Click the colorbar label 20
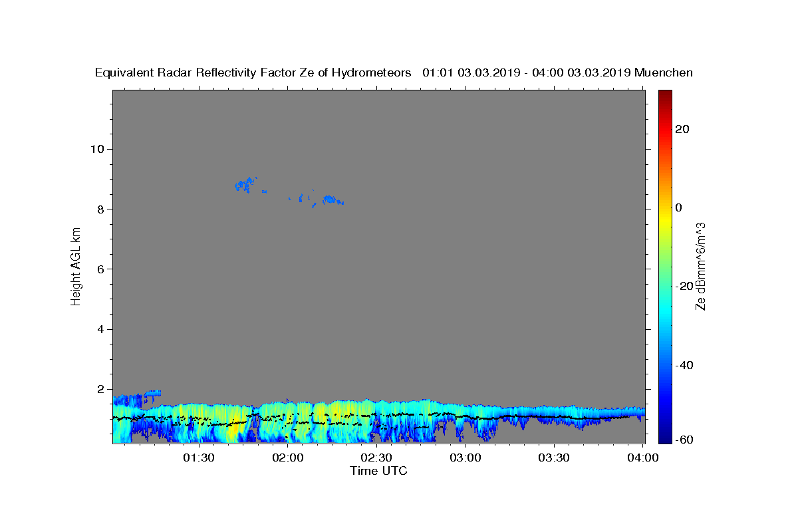Screen dimensions: 798x532 (682, 129)
